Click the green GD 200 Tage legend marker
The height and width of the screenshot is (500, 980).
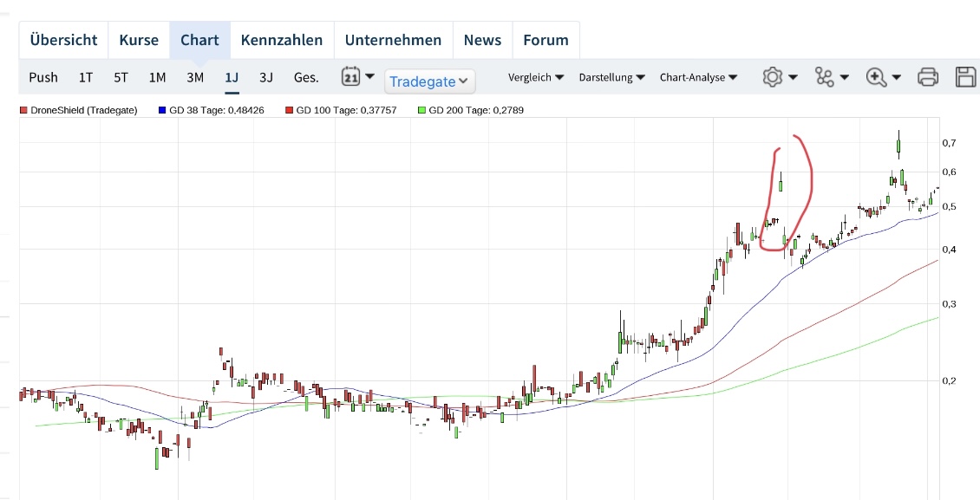[x=421, y=111]
